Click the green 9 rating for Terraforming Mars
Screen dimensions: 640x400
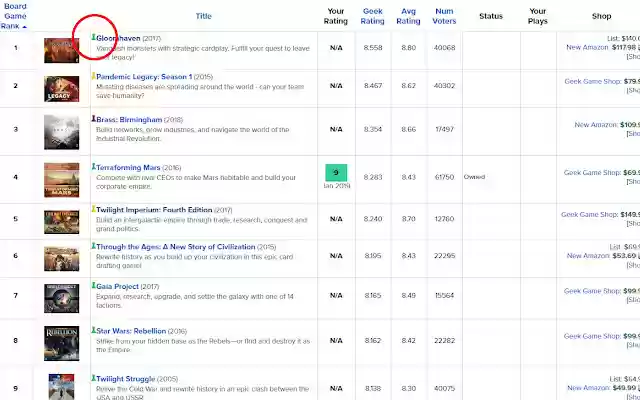336,173
